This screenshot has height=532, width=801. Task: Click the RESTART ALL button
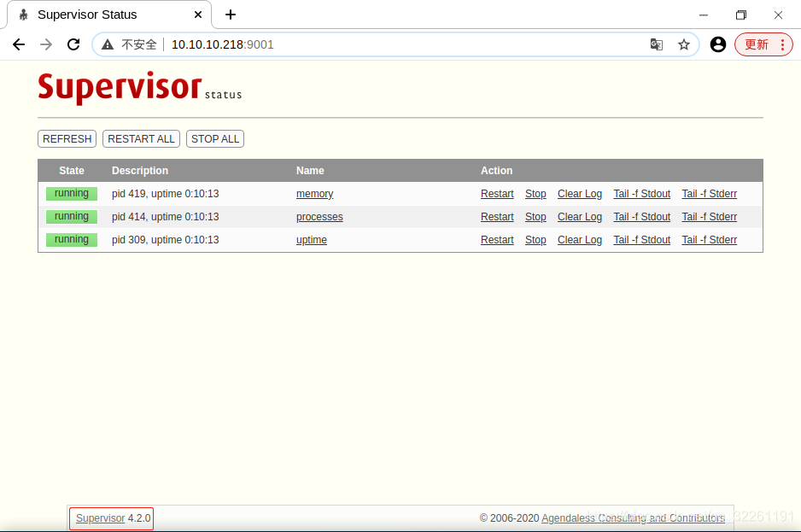click(x=141, y=139)
